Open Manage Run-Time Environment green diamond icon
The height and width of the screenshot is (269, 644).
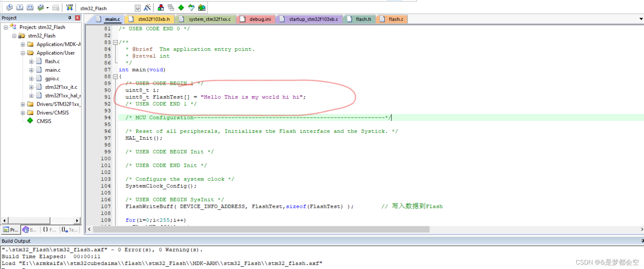point(181,8)
